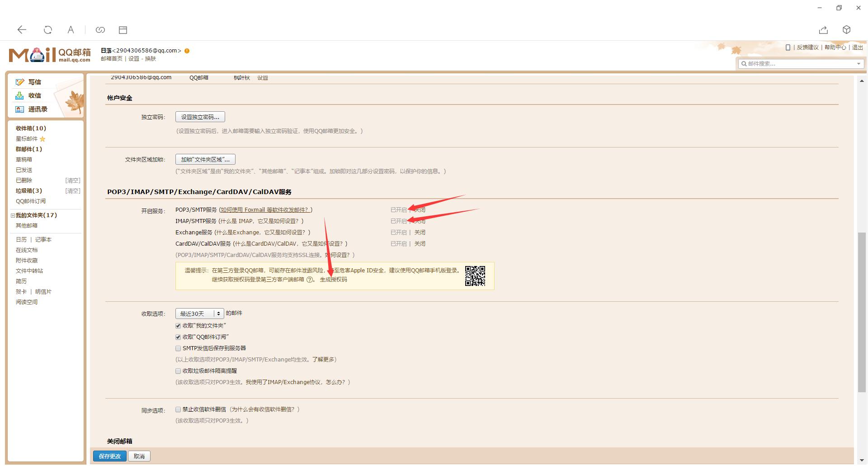Click 退出 to log out

(x=858, y=48)
